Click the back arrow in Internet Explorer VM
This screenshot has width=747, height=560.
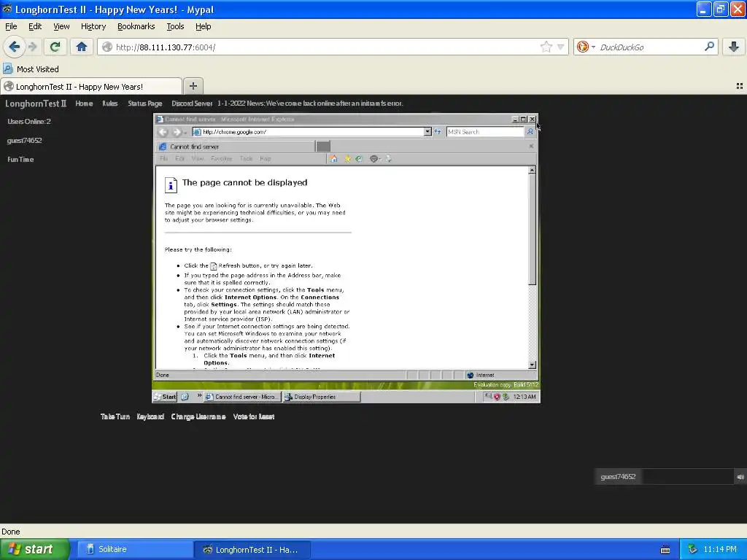click(x=163, y=132)
